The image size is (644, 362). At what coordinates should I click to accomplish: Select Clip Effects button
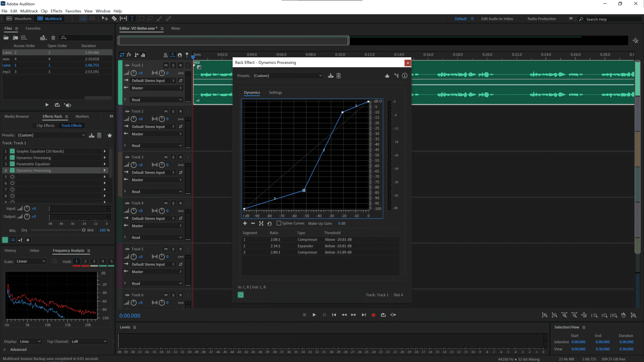45,125
